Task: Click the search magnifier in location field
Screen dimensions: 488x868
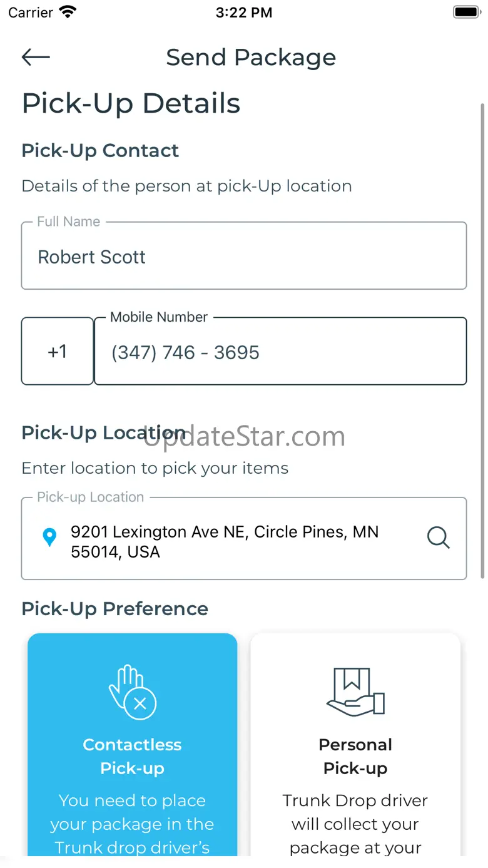Action: tap(438, 538)
